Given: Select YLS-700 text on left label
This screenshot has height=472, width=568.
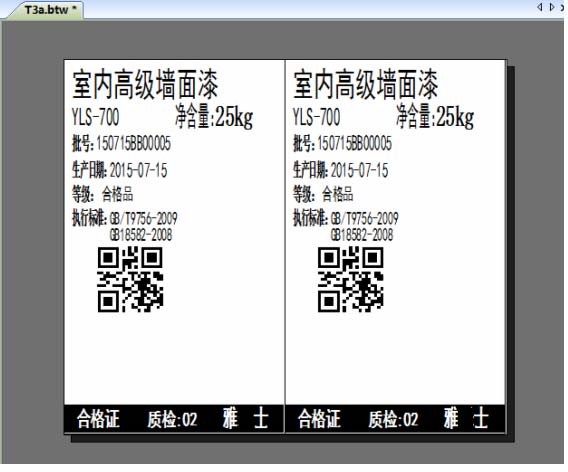Looking at the screenshot, I should [95, 117].
